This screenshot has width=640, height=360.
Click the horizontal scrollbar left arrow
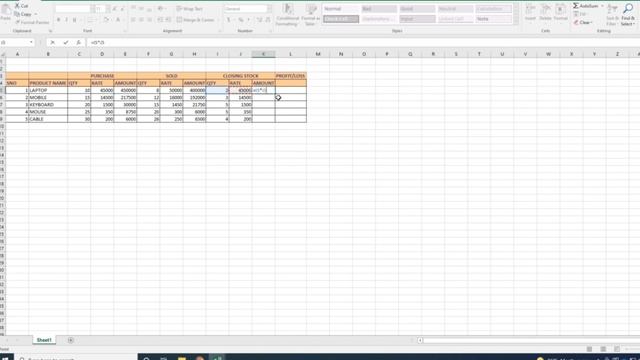pyautogui.click(x=420, y=340)
